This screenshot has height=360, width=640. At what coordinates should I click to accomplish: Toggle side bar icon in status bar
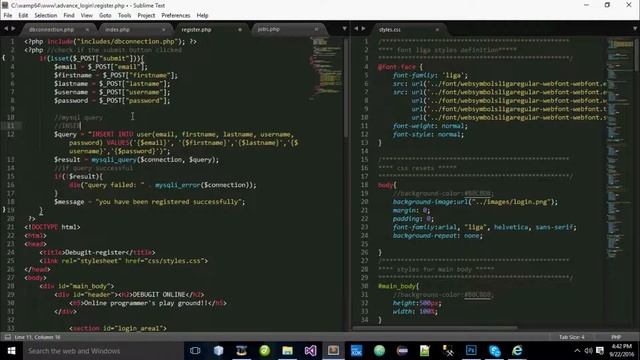coord(7,337)
